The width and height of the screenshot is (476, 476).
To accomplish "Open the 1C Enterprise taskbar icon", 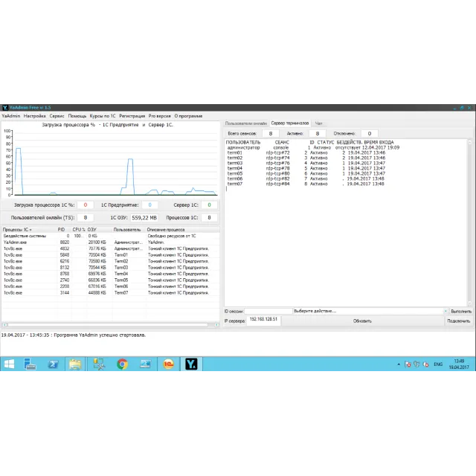I will pyautogui.click(x=169, y=364).
